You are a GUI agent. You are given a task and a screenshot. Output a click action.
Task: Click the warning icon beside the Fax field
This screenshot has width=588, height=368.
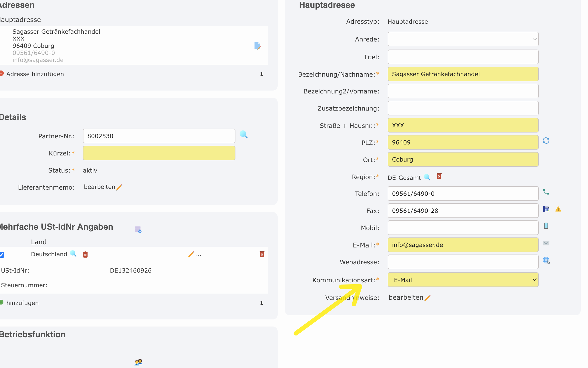tap(558, 209)
